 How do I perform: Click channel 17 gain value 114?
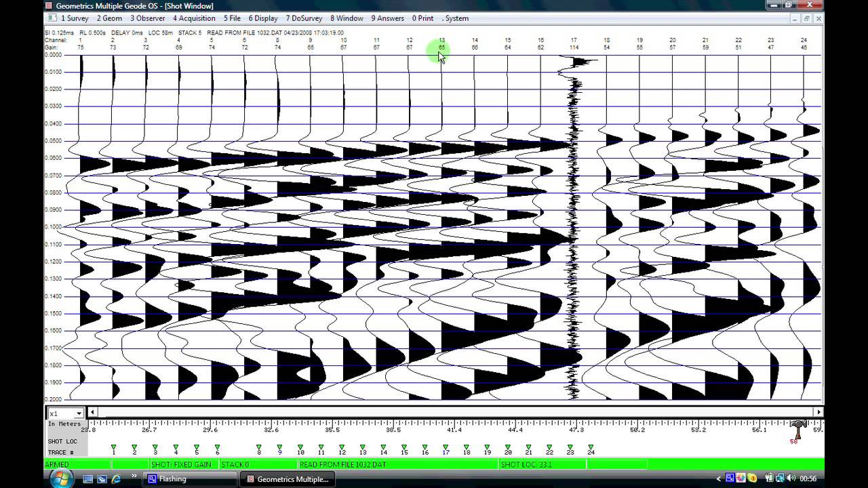tap(574, 47)
